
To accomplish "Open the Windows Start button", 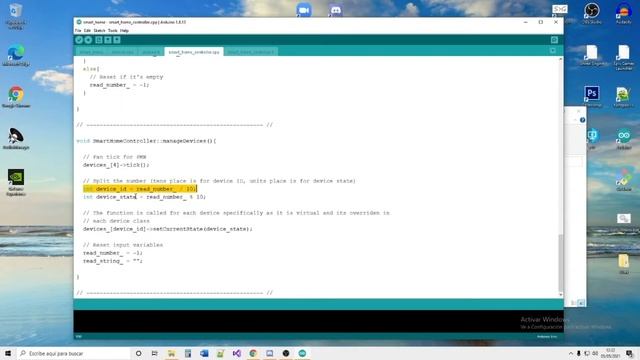I will pos(8,353).
